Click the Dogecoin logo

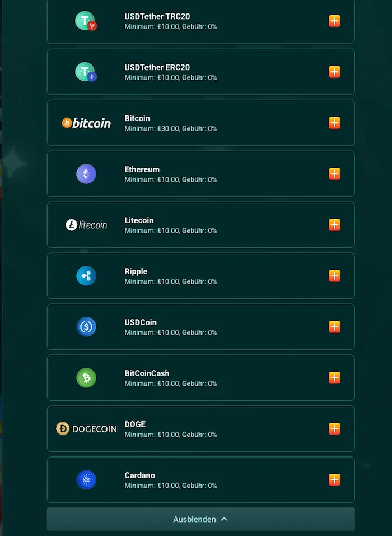point(86,429)
